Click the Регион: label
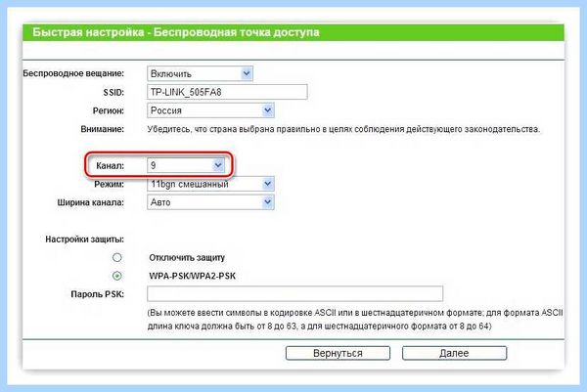The image size is (587, 392). (109, 110)
